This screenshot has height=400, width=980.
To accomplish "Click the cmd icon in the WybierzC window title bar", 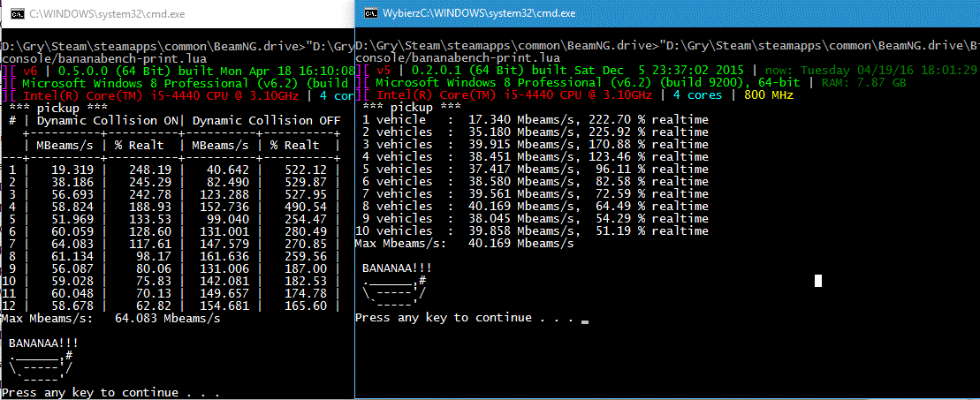I will click(x=370, y=13).
